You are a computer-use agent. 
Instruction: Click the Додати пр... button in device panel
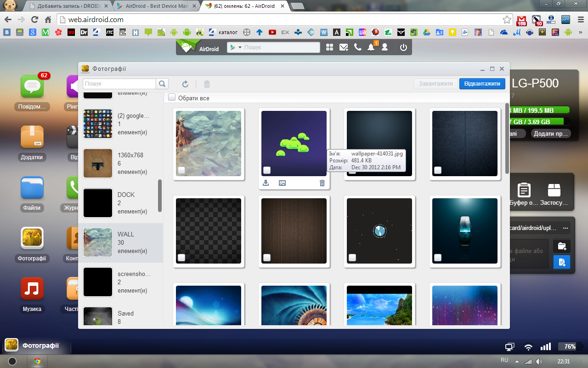pos(551,133)
